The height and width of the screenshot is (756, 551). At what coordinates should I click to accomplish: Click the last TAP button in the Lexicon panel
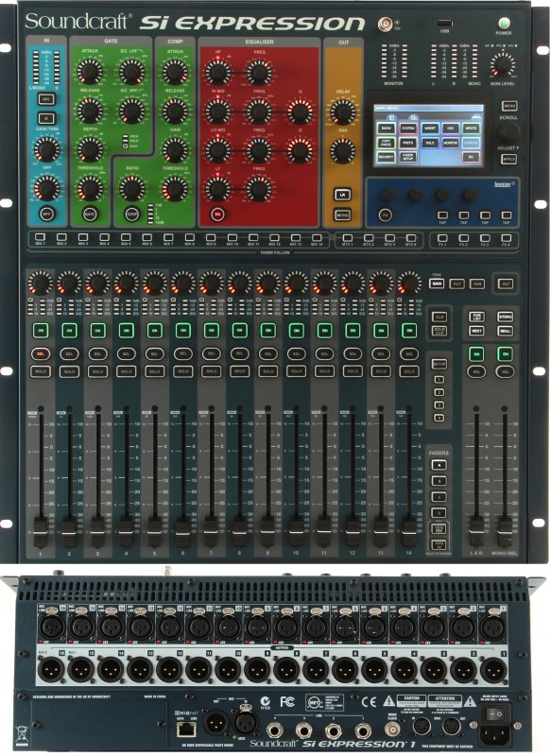(507, 215)
